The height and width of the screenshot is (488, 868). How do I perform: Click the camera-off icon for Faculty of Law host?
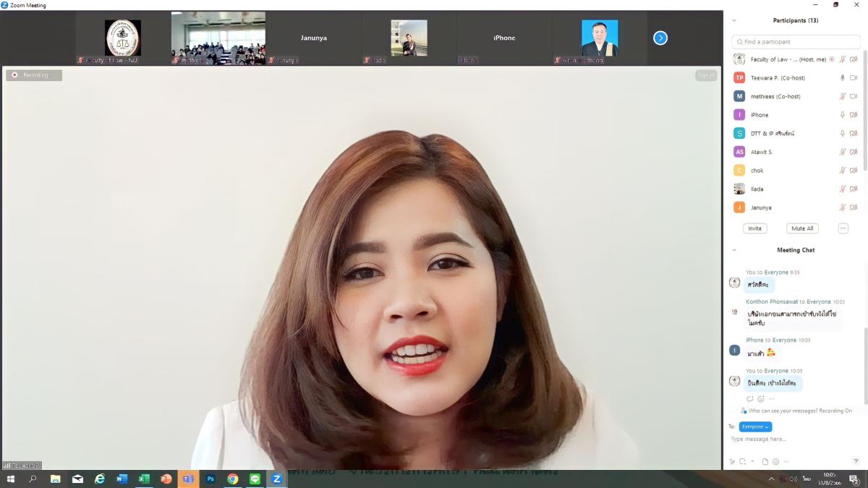[854, 59]
